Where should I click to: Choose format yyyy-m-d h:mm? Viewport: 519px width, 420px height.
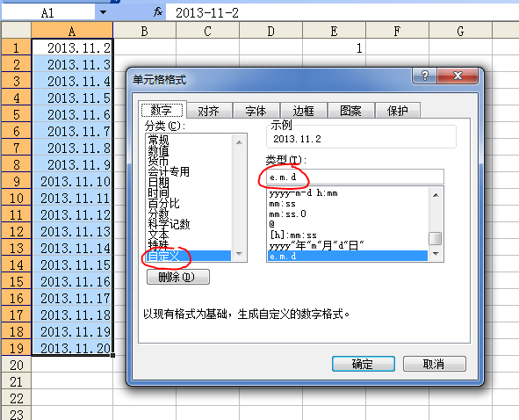click(347, 193)
